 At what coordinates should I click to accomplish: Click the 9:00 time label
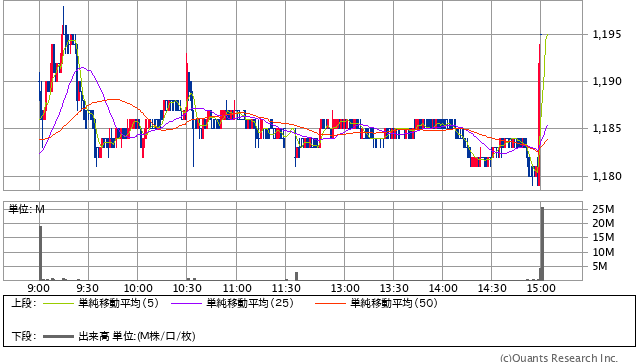(39, 288)
